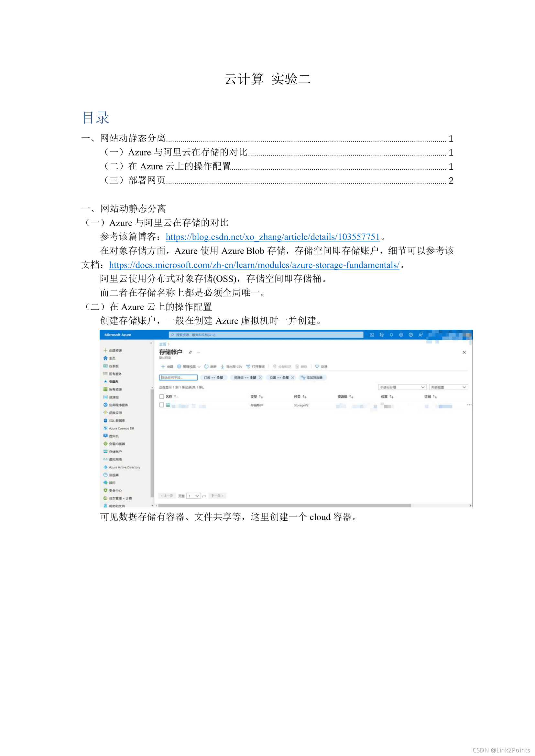Open Azure Active Directory in the sidebar
Viewport: 535px width, 756px height.
click(122, 467)
